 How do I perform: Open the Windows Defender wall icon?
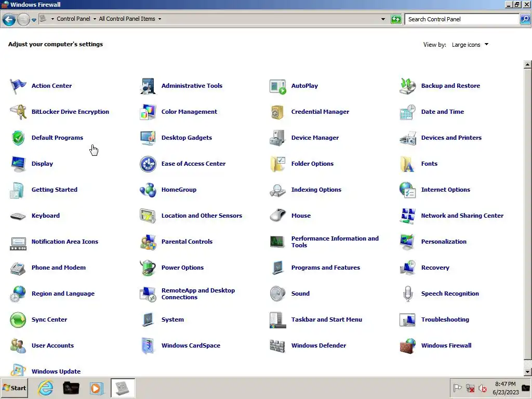click(x=277, y=345)
